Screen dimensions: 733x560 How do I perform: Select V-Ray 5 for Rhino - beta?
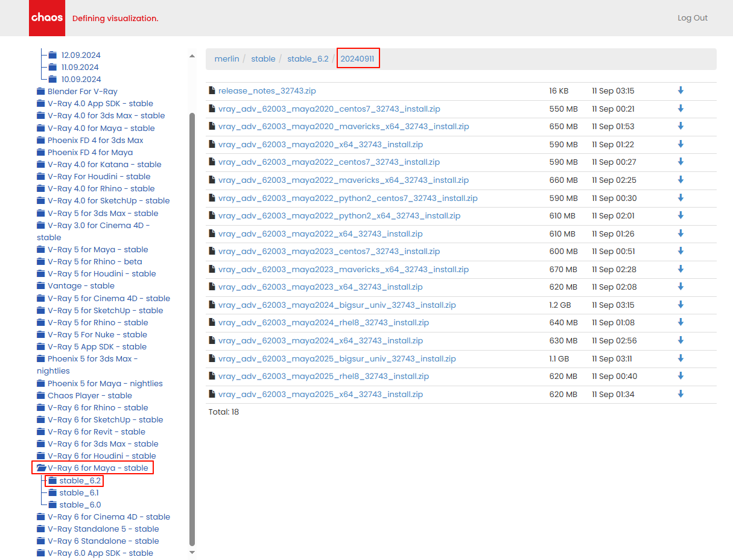point(95,262)
